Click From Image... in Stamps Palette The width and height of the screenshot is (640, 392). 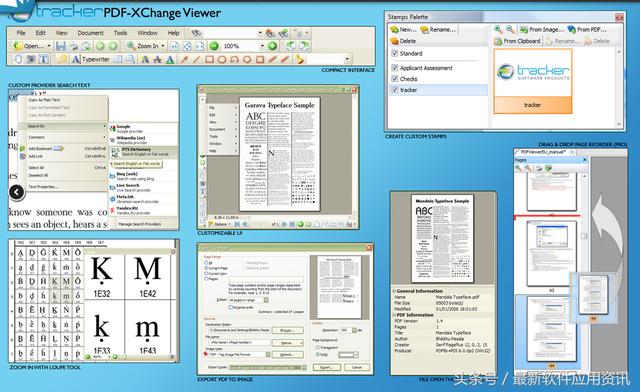[x=542, y=29]
